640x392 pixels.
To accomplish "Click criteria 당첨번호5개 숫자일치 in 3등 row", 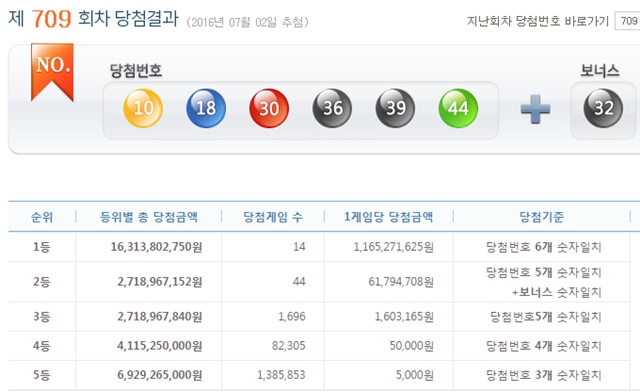I will 546,316.
